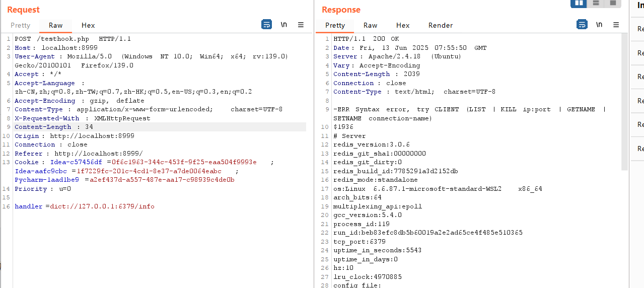Viewport: 644px width, 288px height.
Task: Open the Hex tab in Request
Action: click(x=88, y=25)
